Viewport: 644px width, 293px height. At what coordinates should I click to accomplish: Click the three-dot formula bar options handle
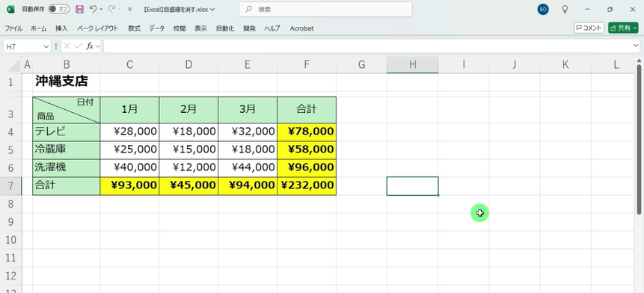pos(56,46)
